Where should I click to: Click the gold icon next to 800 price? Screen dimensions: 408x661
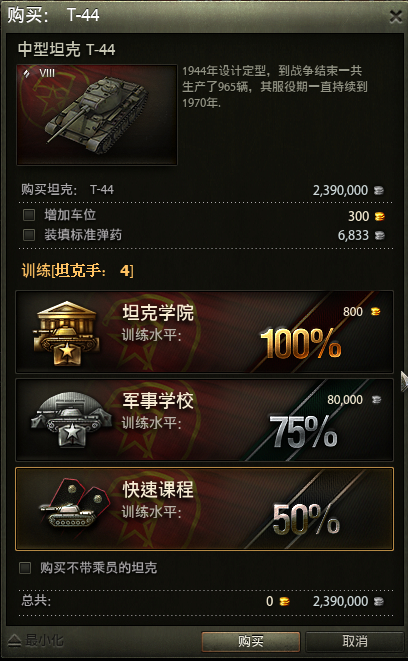coord(375,312)
